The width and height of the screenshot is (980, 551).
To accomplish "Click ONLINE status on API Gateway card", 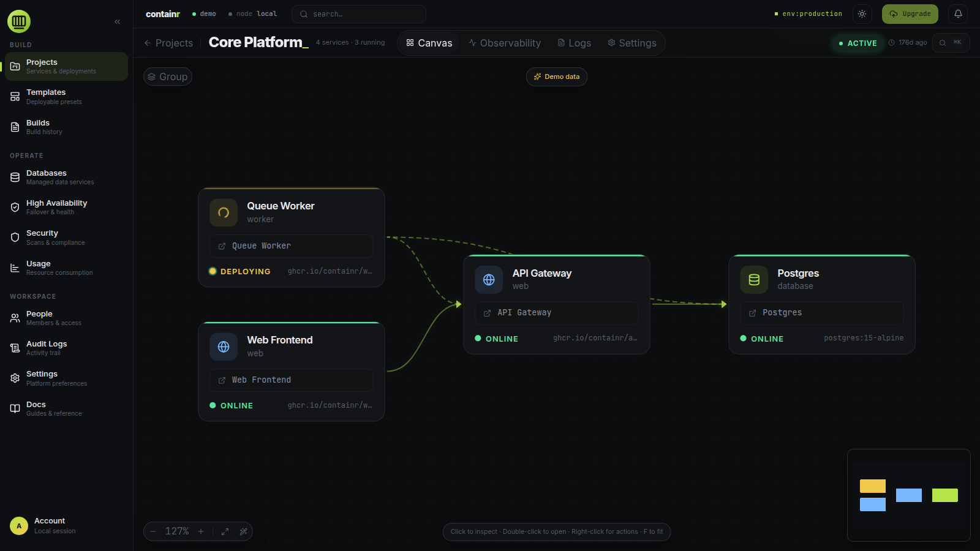I will pyautogui.click(x=497, y=339).
